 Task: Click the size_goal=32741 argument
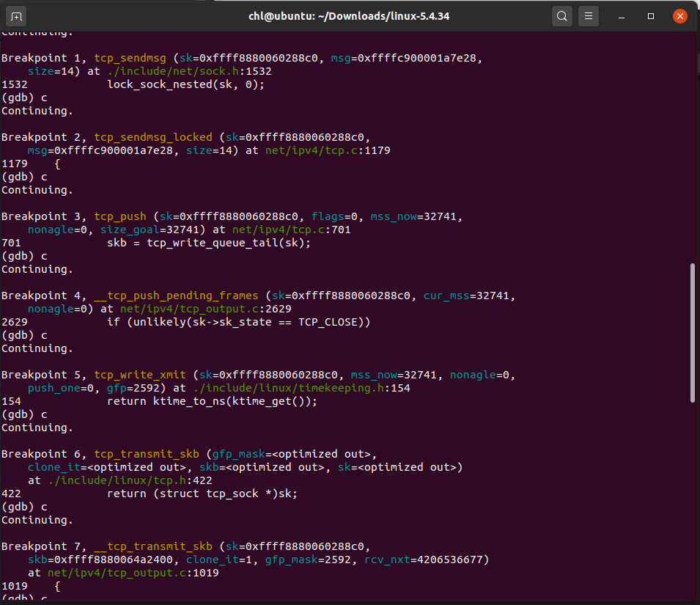(150, 230)
